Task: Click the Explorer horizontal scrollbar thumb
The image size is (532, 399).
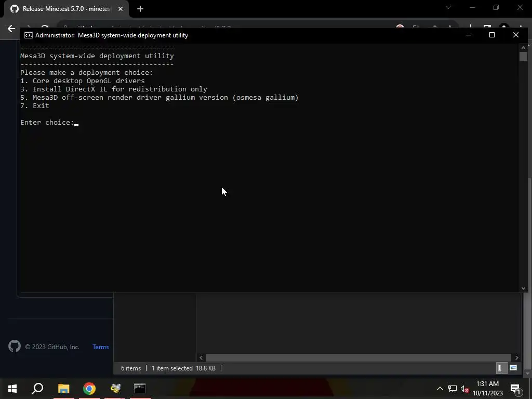Action: pyautogui.click(x=358, y=357)
